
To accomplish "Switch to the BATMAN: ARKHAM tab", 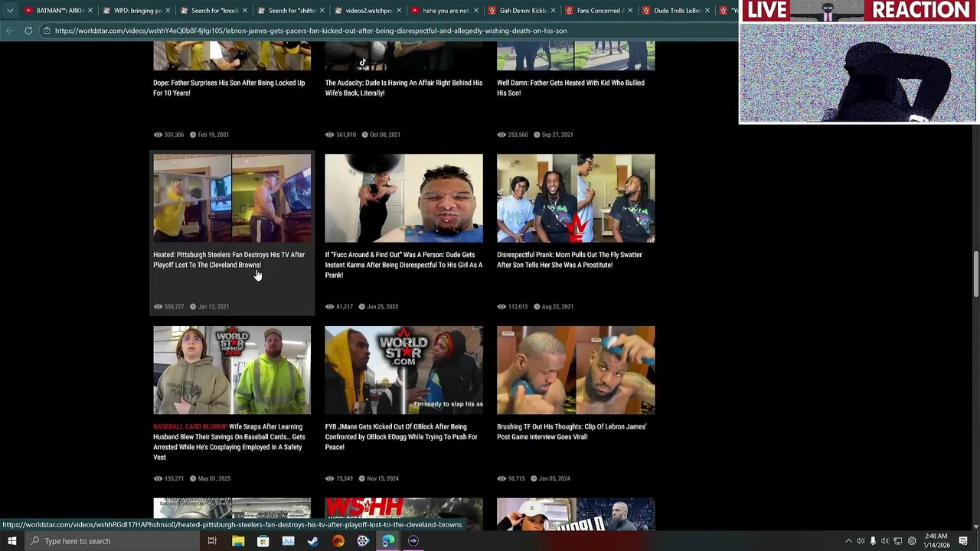I will pos(58,11).
